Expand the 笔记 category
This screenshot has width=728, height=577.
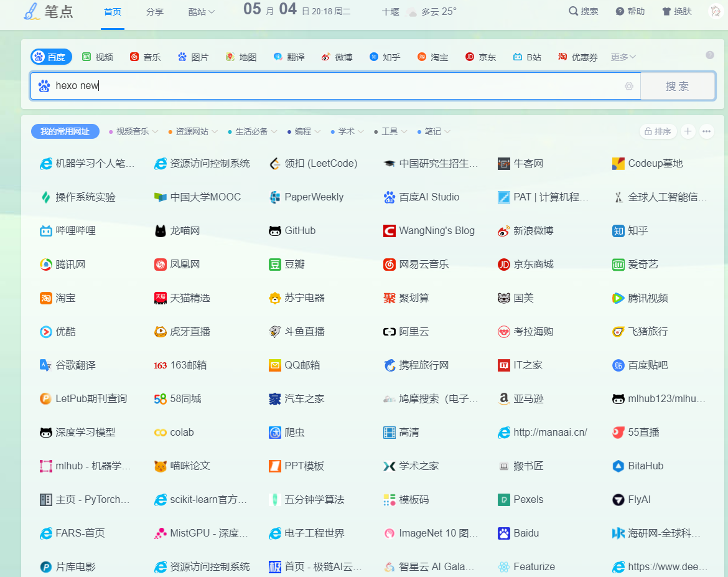(434, 131)
